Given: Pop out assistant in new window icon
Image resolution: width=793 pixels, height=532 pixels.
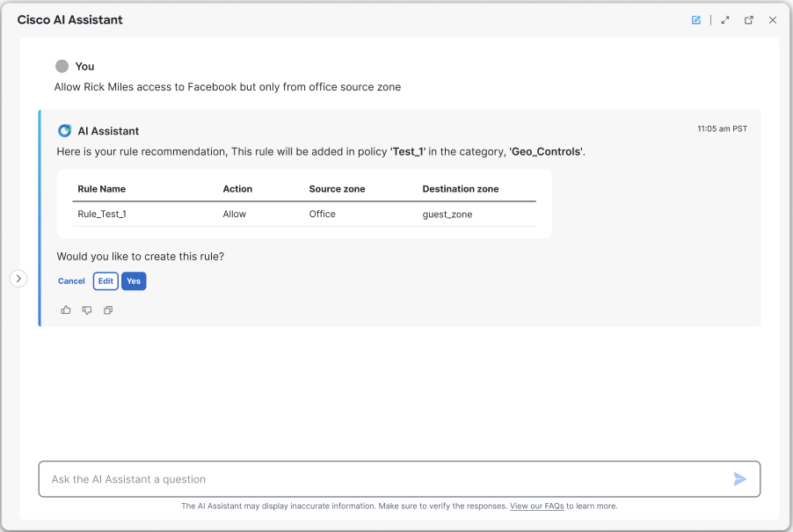Looking at the screenshot, I should point(749,20).
